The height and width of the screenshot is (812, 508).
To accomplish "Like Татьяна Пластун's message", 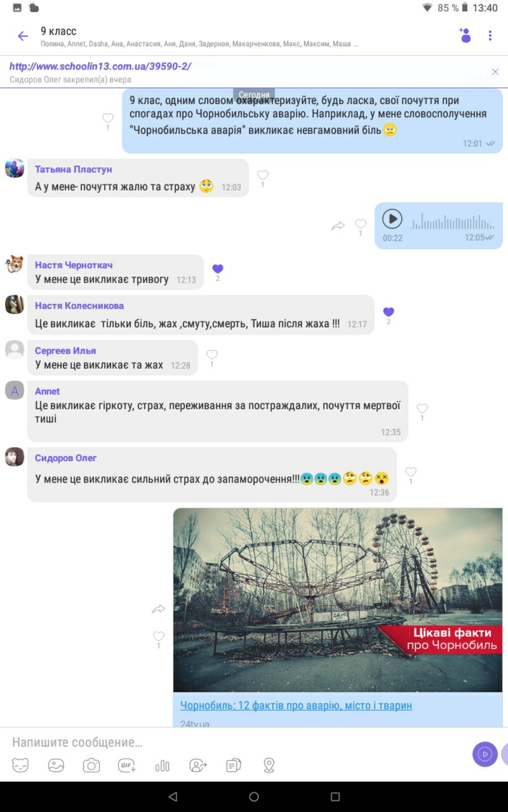I will coord(263,175).
